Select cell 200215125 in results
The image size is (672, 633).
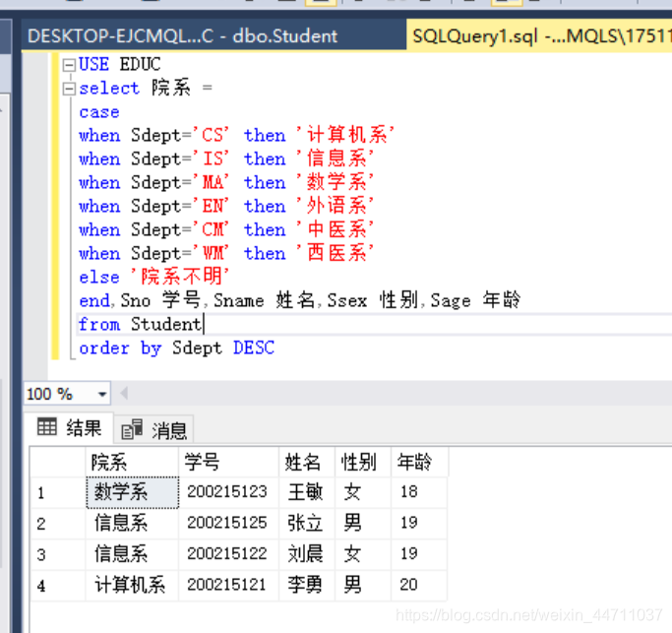(228, 523)
